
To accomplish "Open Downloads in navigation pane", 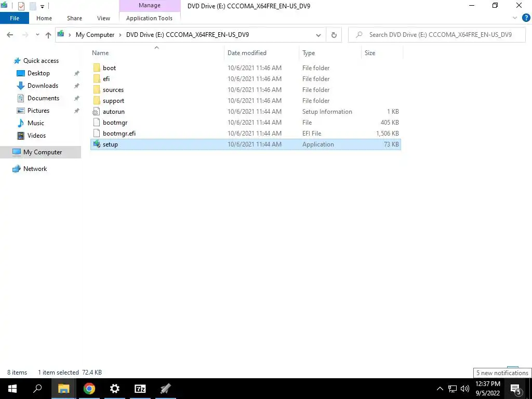I will point(43,86).
